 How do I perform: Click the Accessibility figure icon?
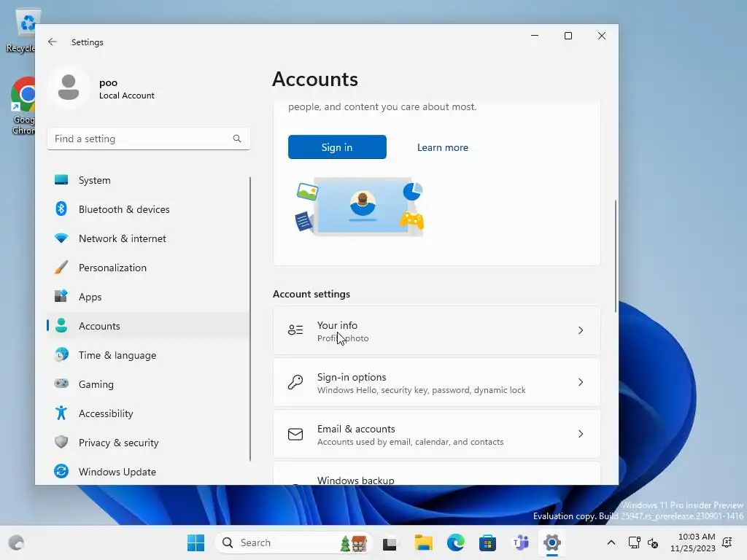61,413
